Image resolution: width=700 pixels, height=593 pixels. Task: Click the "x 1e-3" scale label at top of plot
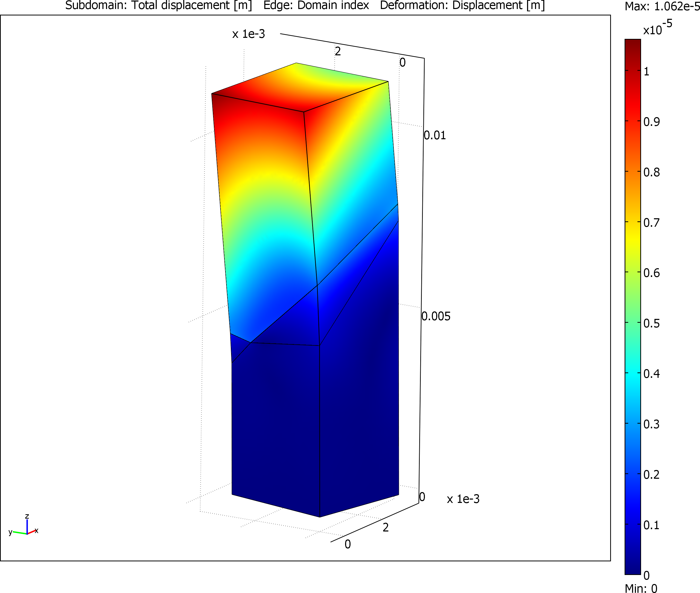248,34
